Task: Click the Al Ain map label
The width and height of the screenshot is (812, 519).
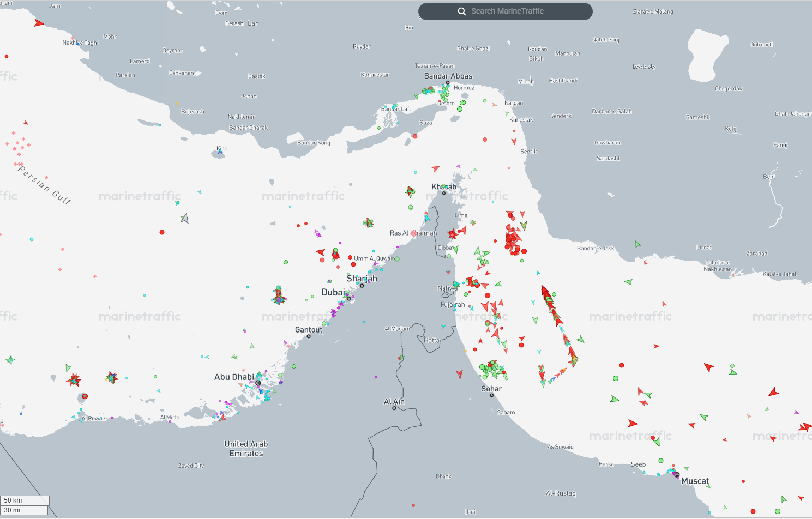Action: click(394, 402)
